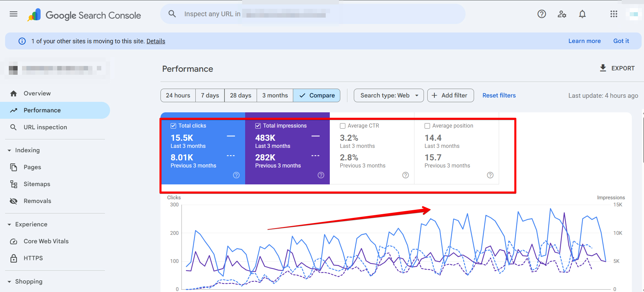
Task: Open the Search type: Web dropdown
Action: (388, 95)
